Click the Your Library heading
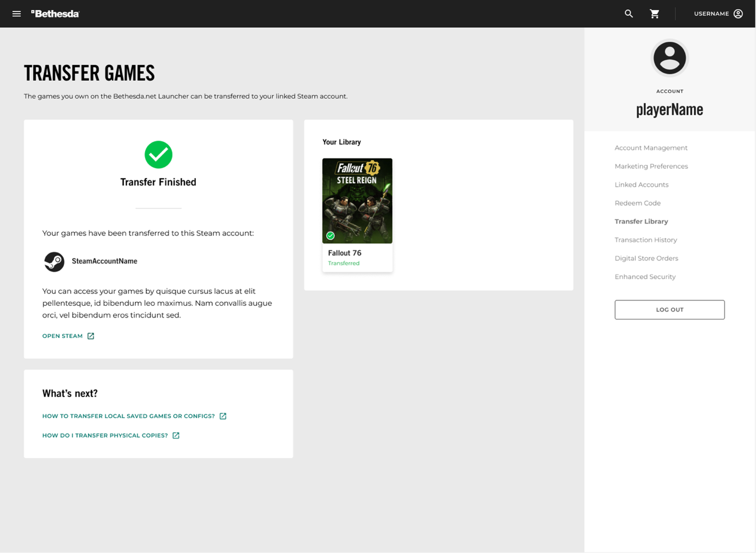 (x=342, y=142)
